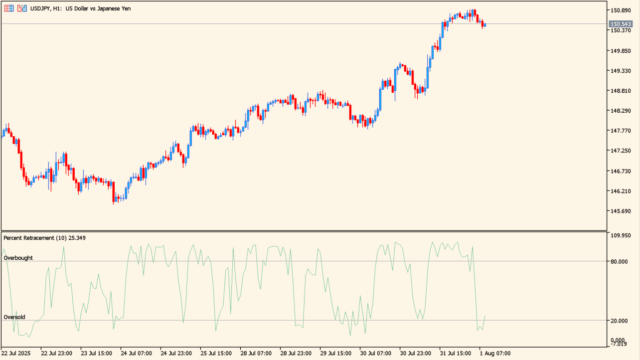Click the 147.250 price scale value
The height and width of the screenshot is (360, 640).
coord(621,151)
